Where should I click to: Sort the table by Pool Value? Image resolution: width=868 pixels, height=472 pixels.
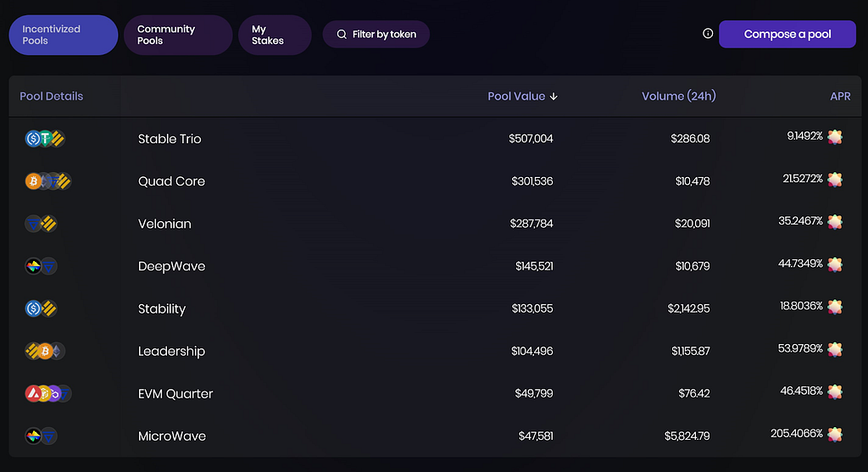pyautogui.click(x=522, y=97)
